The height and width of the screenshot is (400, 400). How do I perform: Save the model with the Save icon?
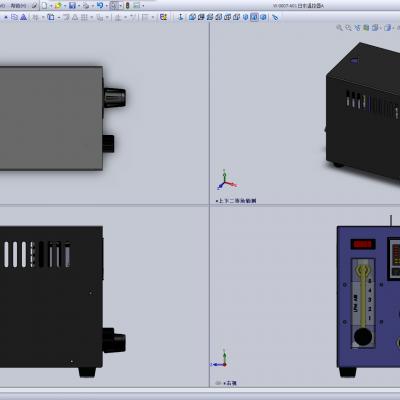pyautogui.click(x=72, y=6)
